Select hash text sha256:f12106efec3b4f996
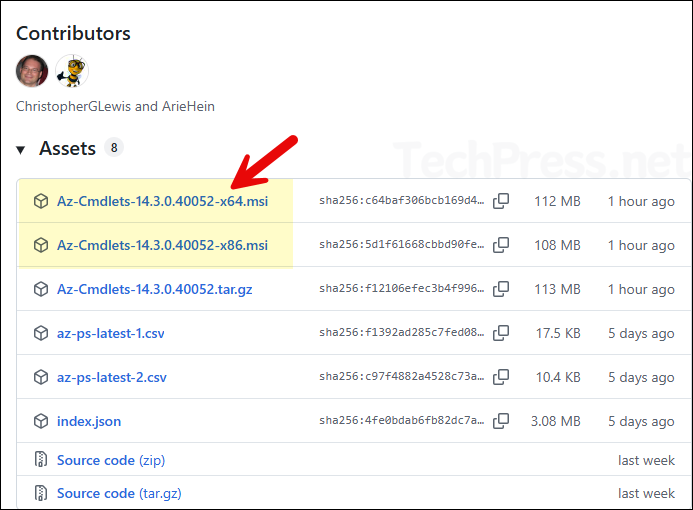This screenshot has height=510, width=693. point(402,289)
